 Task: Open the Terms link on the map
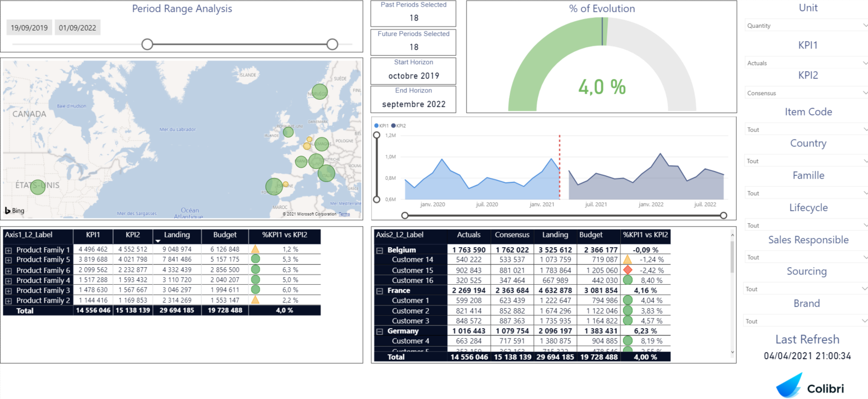pyautogui.click(x=344, y=214)
